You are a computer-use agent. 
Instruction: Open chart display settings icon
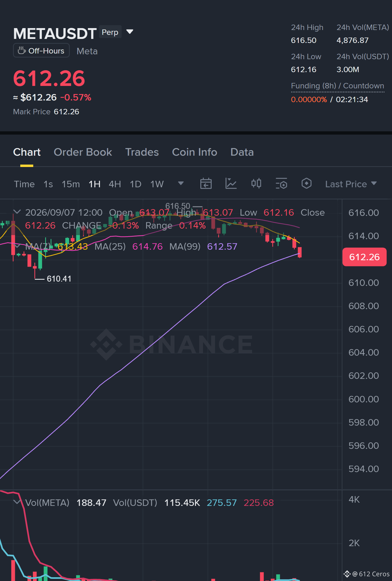[x=281, y=184]
